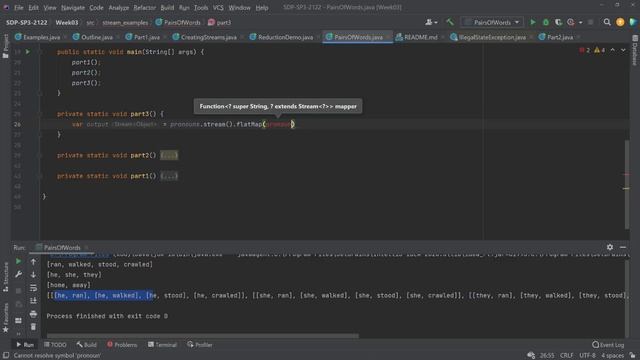Image resolution: width=640 pixels, height=360 pixels.
Task: Open the profiler dropdown arrow in toolbar
Action: tap(580, 22)
